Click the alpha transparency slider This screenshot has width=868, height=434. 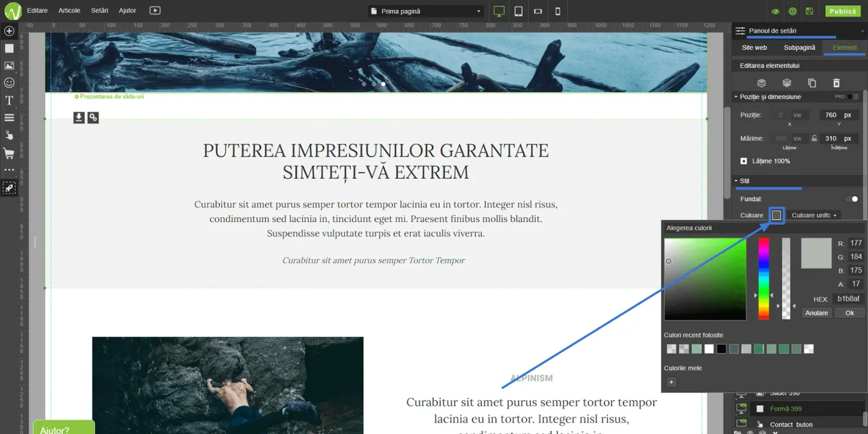[x=786, y=278]
